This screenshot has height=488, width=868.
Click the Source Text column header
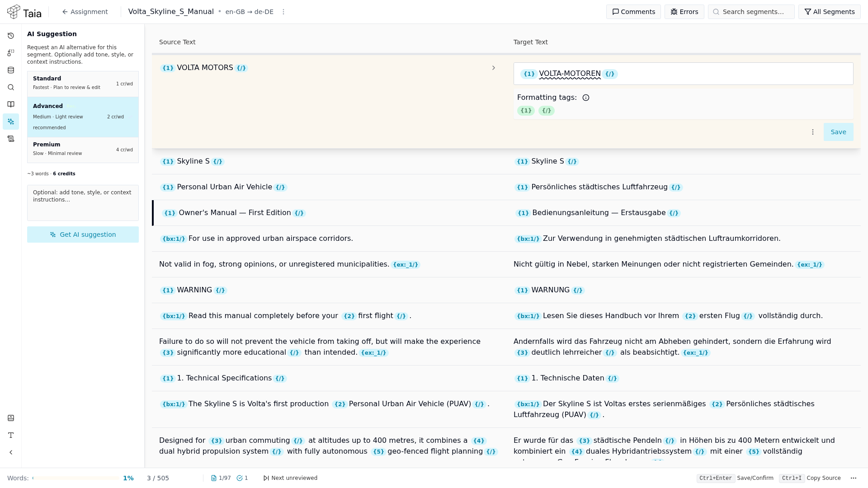(x=177, y=42)
